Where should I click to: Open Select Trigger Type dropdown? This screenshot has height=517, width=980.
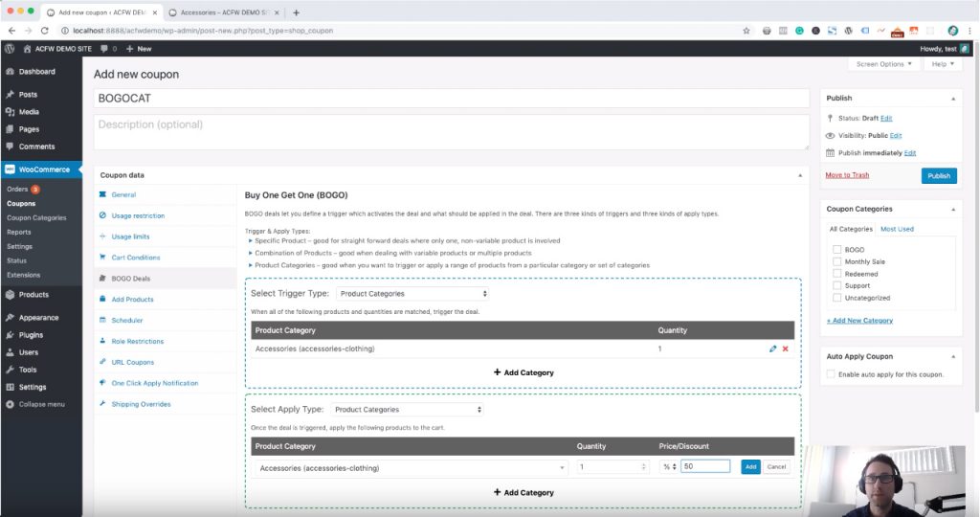pyautogui.click(x=412, y=293)
